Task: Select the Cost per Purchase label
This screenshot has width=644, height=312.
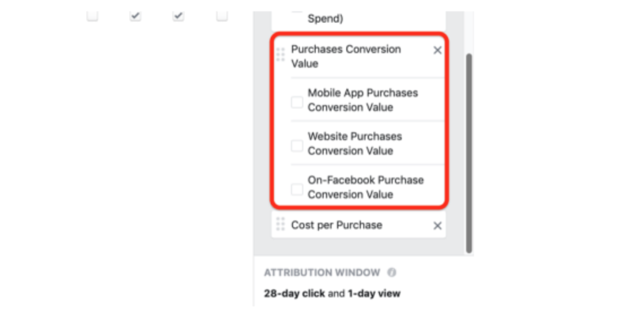Action: click(337, 225)
